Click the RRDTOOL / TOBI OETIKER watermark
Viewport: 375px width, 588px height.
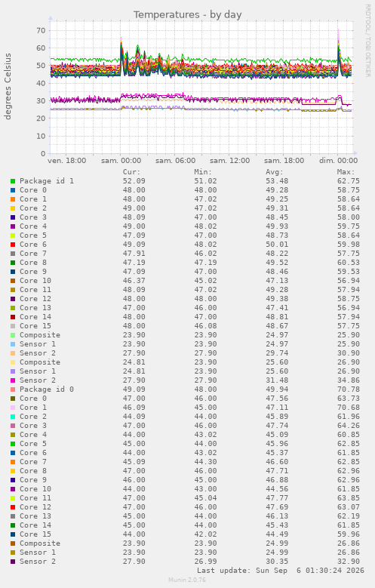tap(368, 41)
